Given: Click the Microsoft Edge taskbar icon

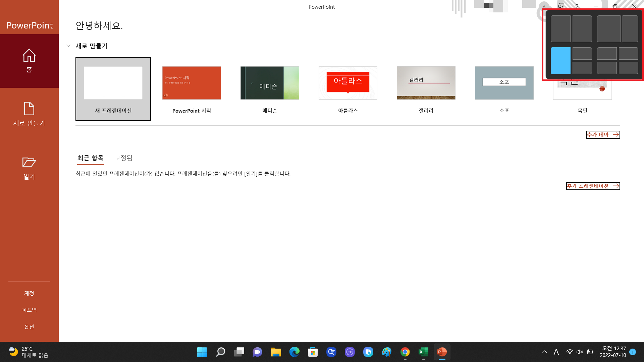Looking at the screenshot, I should pos(294,352).
